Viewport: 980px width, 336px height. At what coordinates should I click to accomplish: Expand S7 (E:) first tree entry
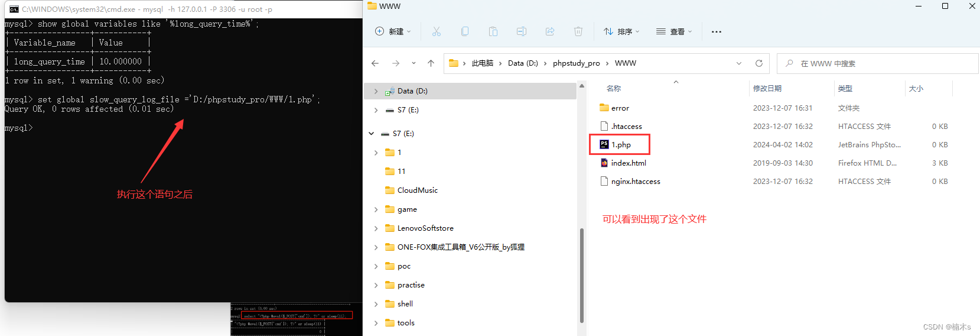pyautogui.click(x=376, y=110)
